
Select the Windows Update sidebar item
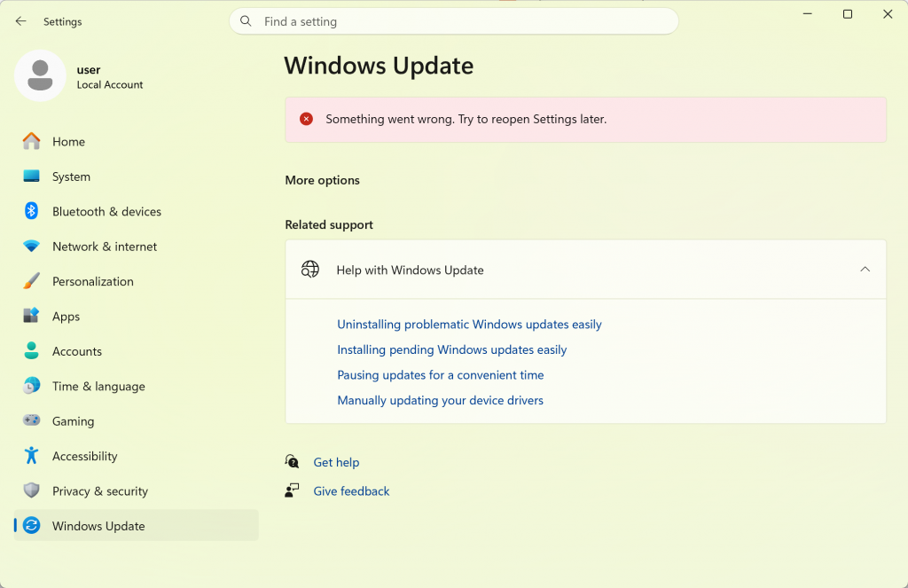click(x=136, y=525)
